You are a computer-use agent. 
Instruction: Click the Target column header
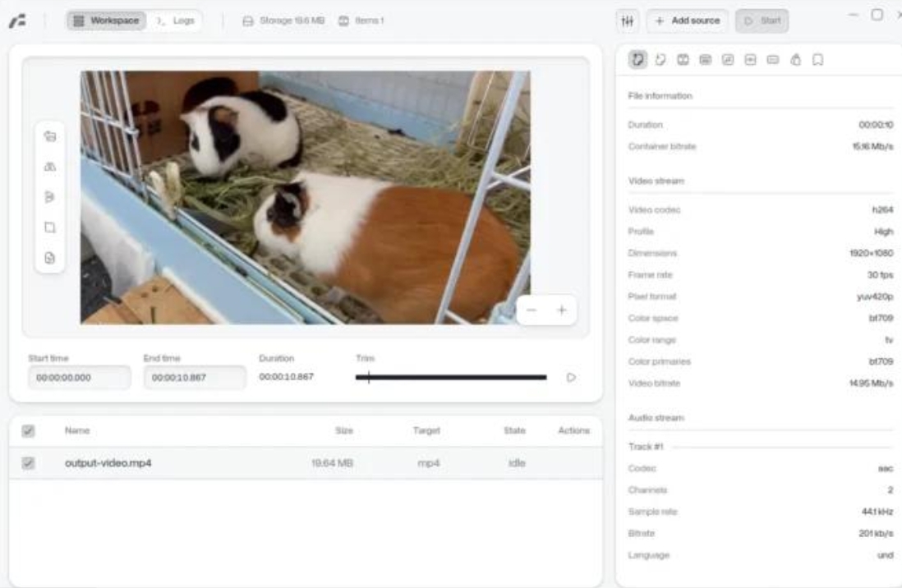point(426,430)
